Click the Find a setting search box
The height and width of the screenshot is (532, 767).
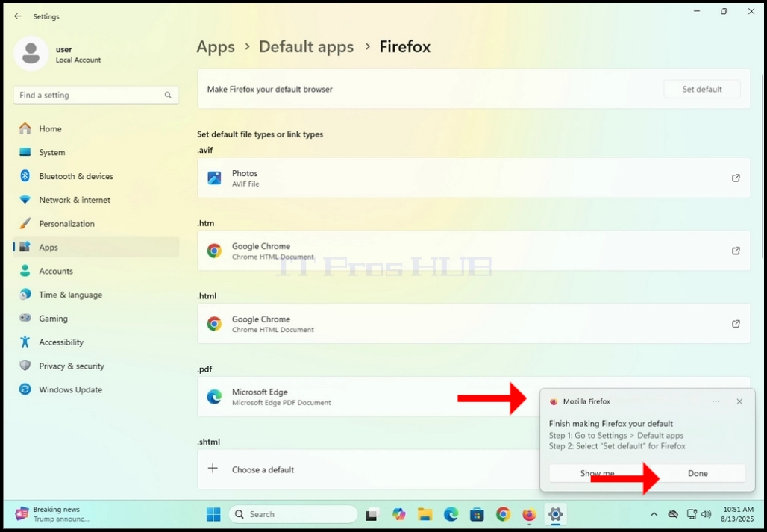(x=96, y=95)
